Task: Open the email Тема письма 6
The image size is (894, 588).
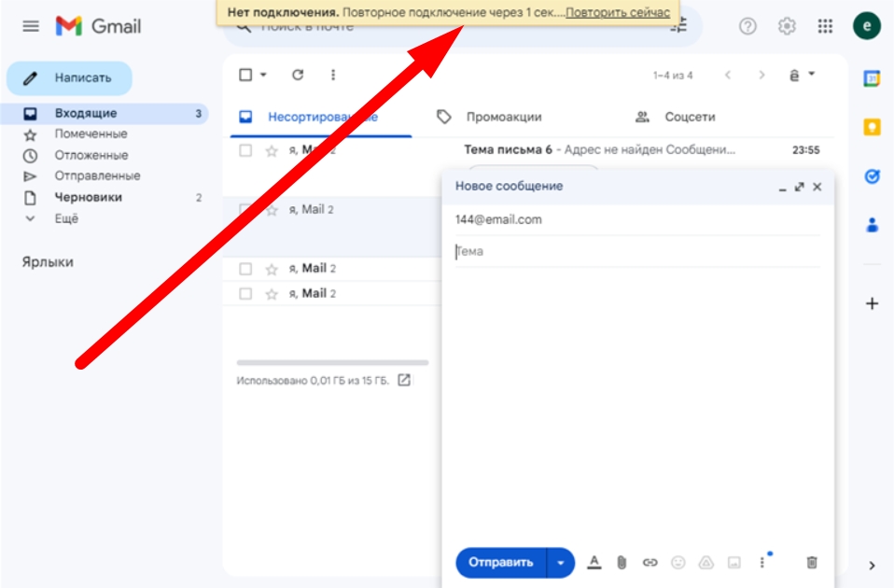Action: click(527, 150)
